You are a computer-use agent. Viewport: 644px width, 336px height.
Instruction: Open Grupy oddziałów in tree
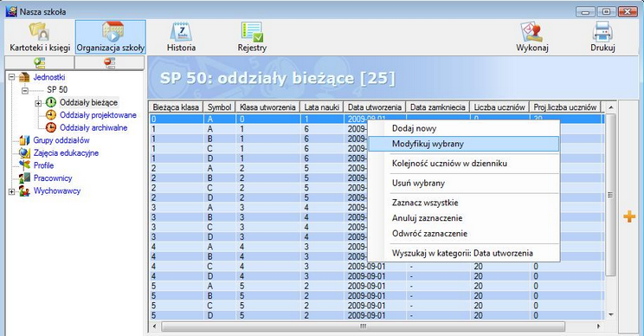61,140
